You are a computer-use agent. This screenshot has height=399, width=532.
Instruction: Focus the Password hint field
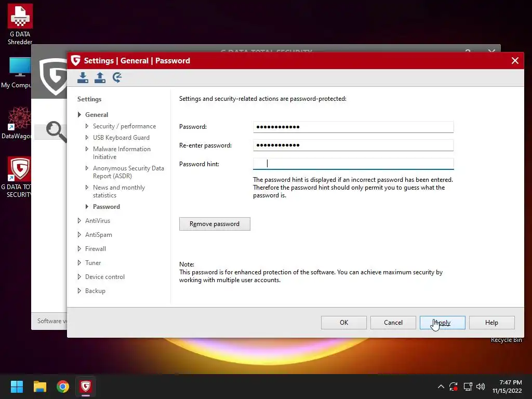pos(353,164)
